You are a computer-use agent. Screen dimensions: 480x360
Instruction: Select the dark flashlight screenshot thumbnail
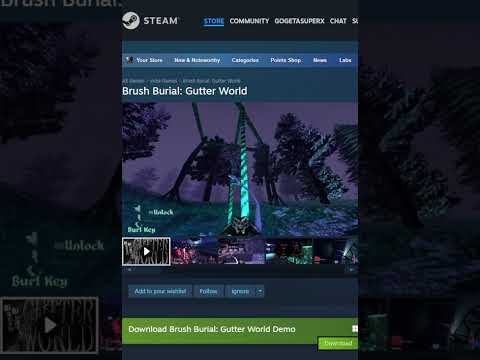(x=336, y=251)
